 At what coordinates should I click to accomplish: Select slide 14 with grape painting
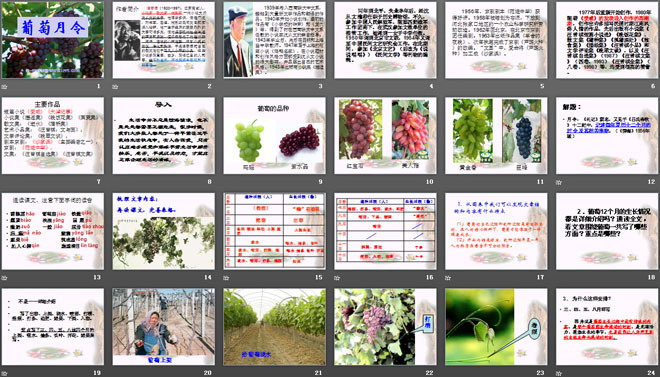click(x=163, y=231)
